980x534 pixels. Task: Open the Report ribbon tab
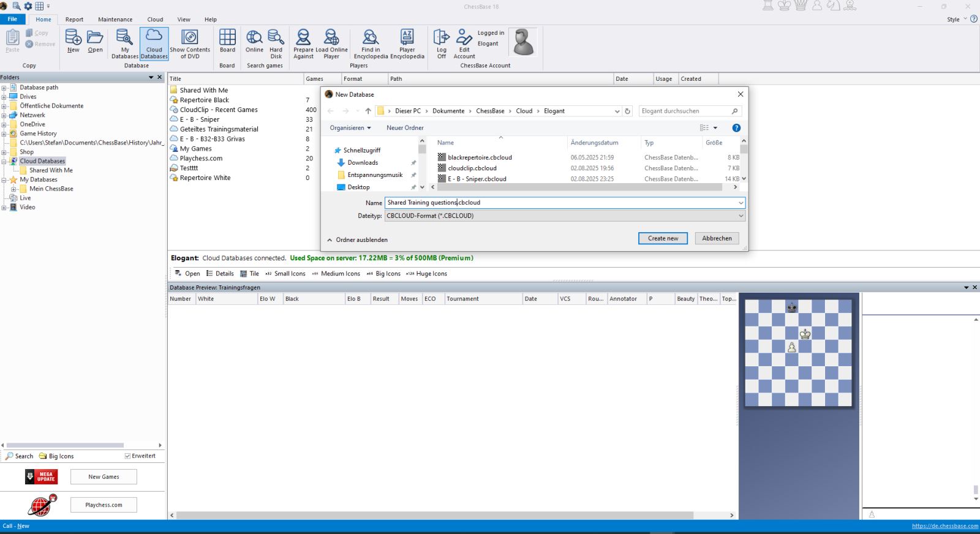pos(74,20)
